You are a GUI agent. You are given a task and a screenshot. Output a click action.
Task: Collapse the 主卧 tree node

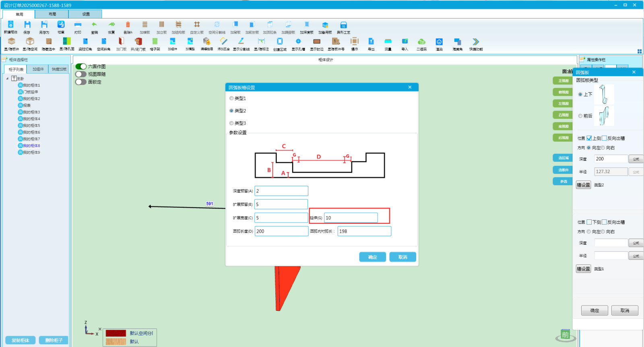pyautogui.click(x=7, y=78)
